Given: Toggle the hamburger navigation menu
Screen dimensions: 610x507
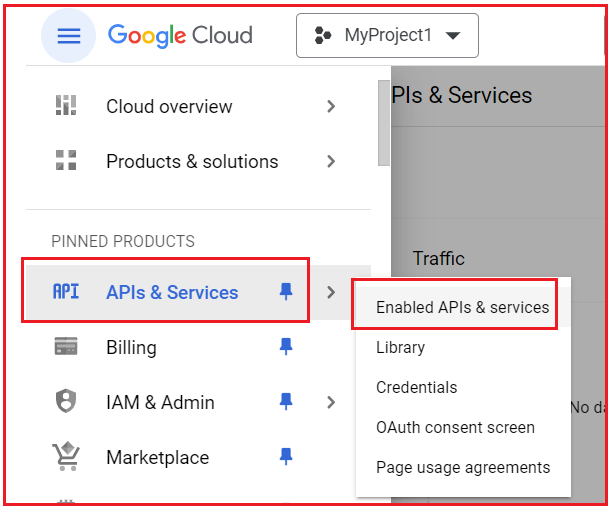Looking at the screenshot, I should [x=68, y=36].
